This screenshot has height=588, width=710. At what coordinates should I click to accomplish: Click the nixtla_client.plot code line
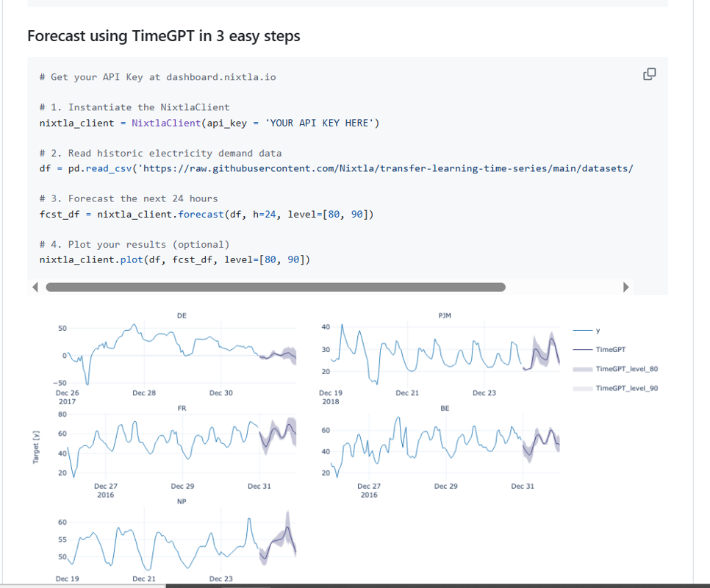pyautogui.click(x=175, y=259)
